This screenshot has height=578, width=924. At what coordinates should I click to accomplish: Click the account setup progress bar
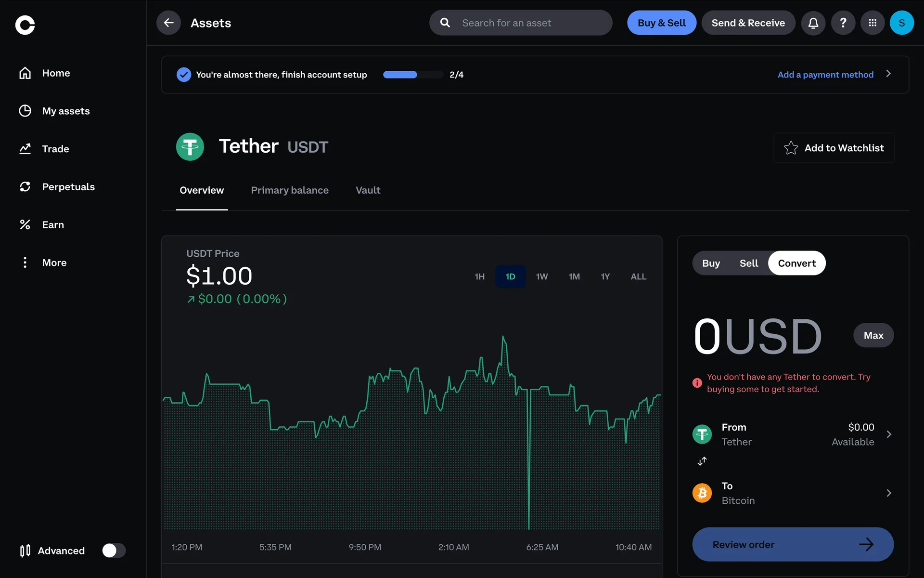point(412,75)
